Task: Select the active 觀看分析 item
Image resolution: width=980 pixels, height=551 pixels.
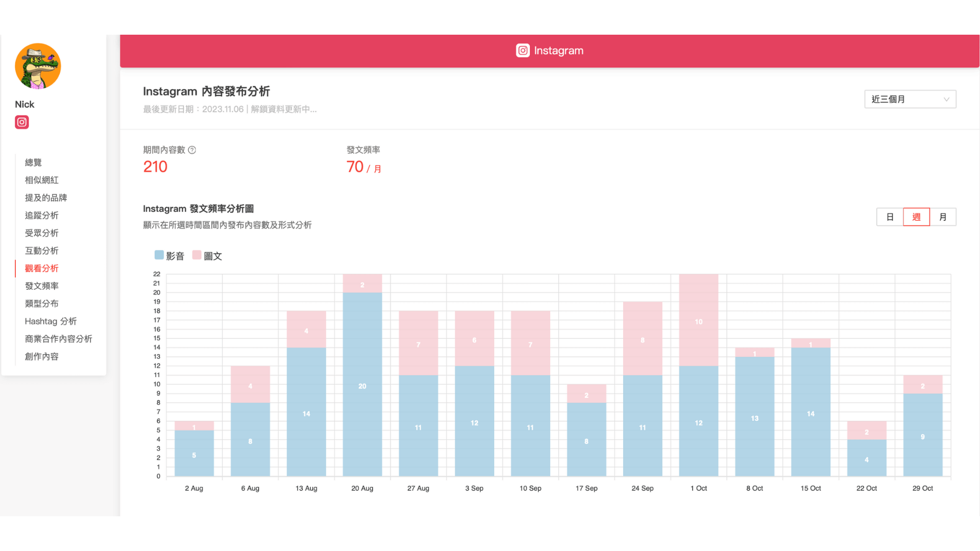Action: [42, 268]
